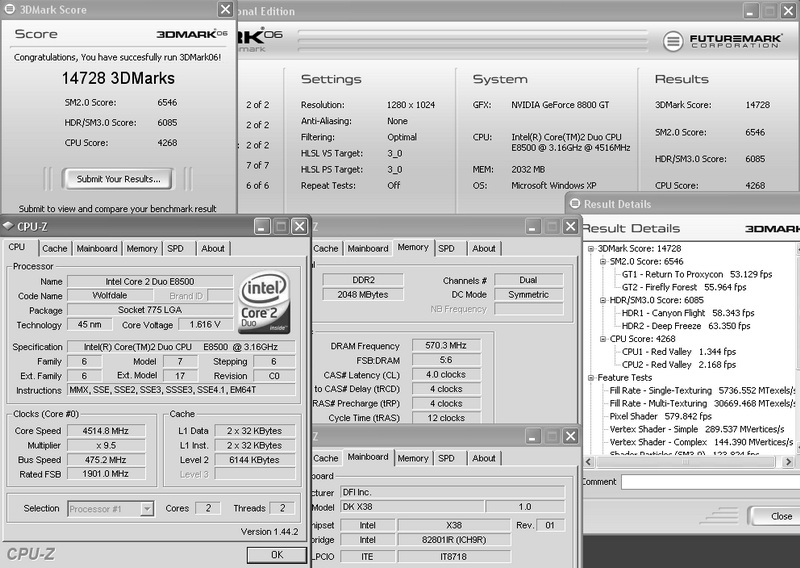Open the Processor #1 selection dropdown
Image resolution: width=800 pixels, height=568 pixels.
coord(147,509)
